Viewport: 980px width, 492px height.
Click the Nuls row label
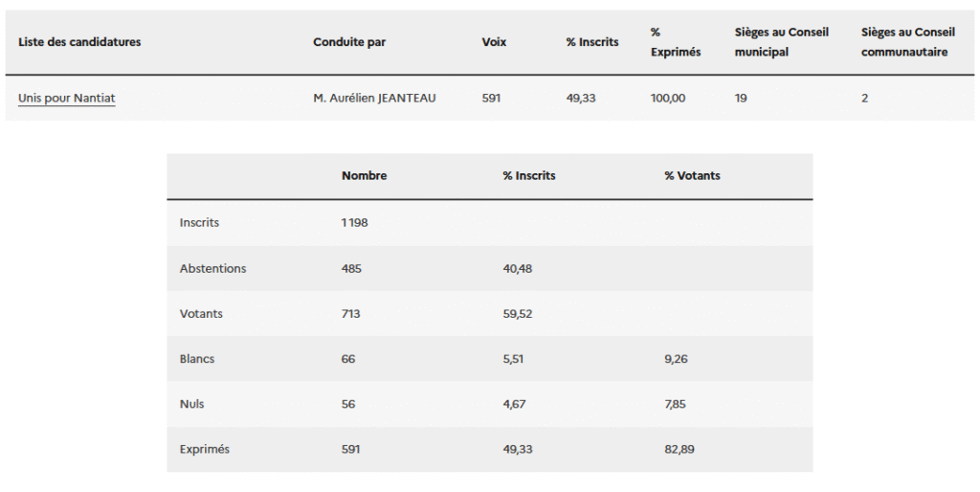pyautogui.click(x=191, y=404)
